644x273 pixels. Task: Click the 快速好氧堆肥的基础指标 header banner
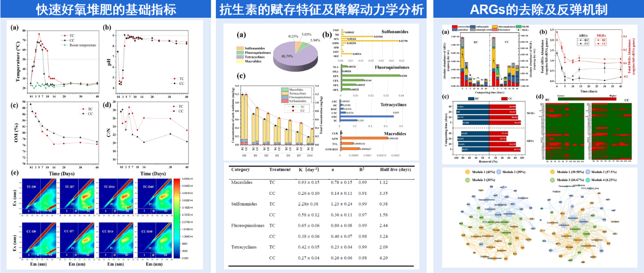(107, 9)
